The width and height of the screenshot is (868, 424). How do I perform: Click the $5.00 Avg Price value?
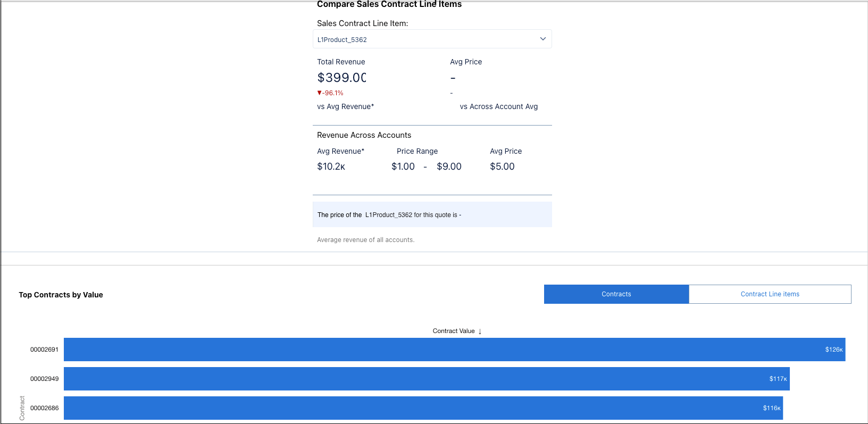click(502, 167)
